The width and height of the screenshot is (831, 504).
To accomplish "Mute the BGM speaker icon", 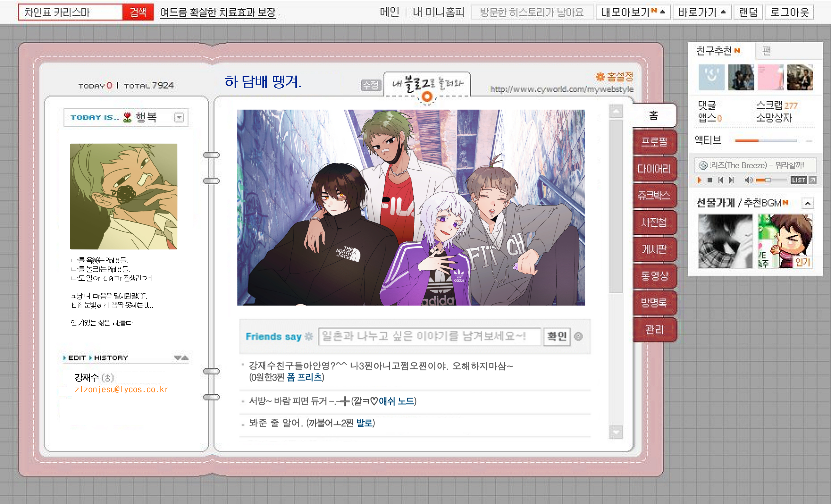I will 748,180.
